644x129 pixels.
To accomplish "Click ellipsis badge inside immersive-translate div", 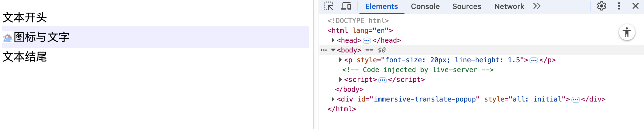I will tap(576, 100).
